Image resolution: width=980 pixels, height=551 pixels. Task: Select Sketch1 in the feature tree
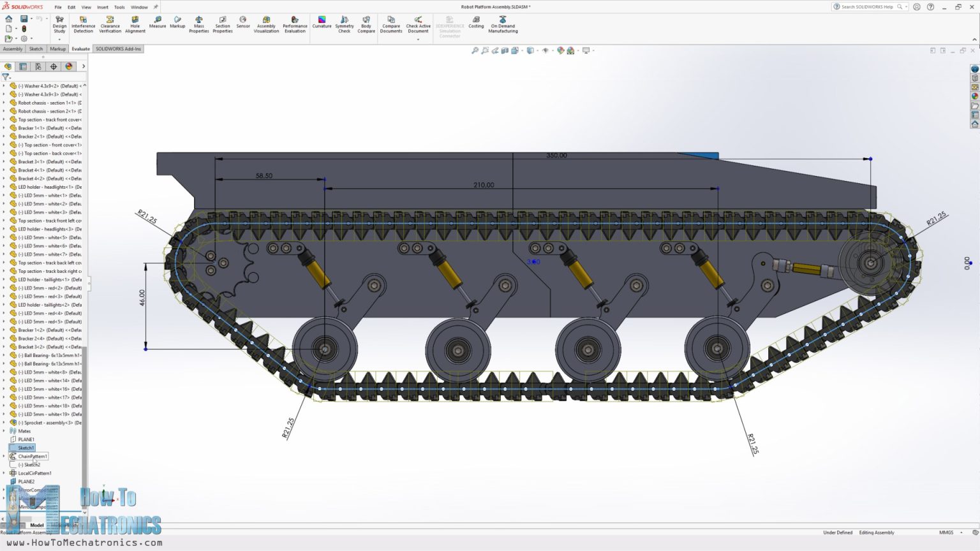pos(26,448)
